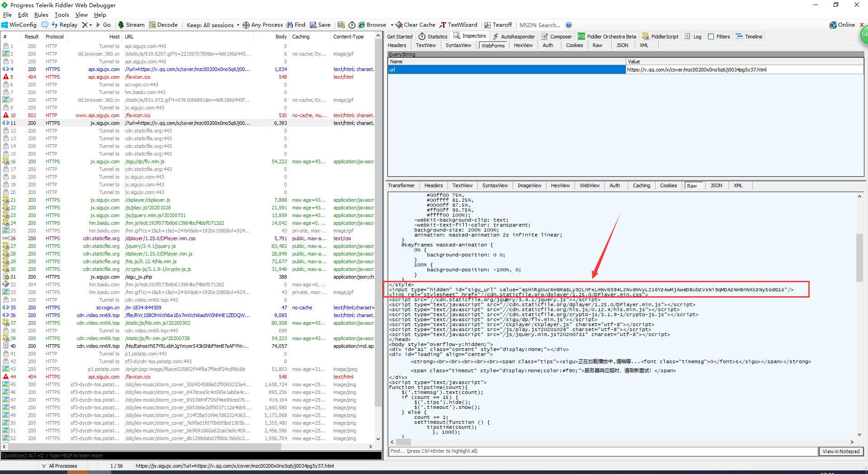Select the response WebView tab
Image resolution: width=868 pixels, height=474 pixels.
pos(590,185)
